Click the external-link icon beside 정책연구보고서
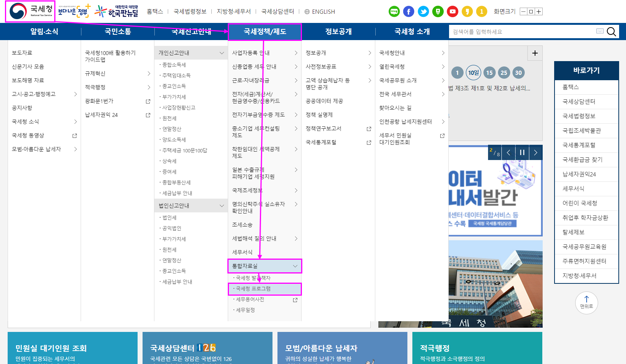Image resolution: width=626 pixels, height=364 pixels. click(x=369, y=129)
